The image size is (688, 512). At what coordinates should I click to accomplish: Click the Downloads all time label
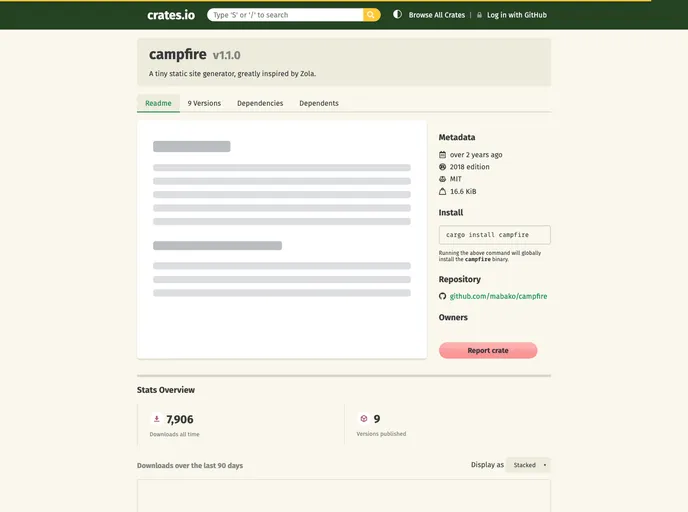pyautogui.click(x=175, y=434)
